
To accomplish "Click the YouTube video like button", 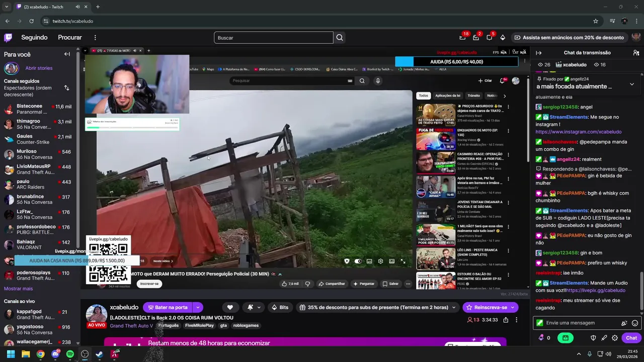I will [x=290, y=284].
